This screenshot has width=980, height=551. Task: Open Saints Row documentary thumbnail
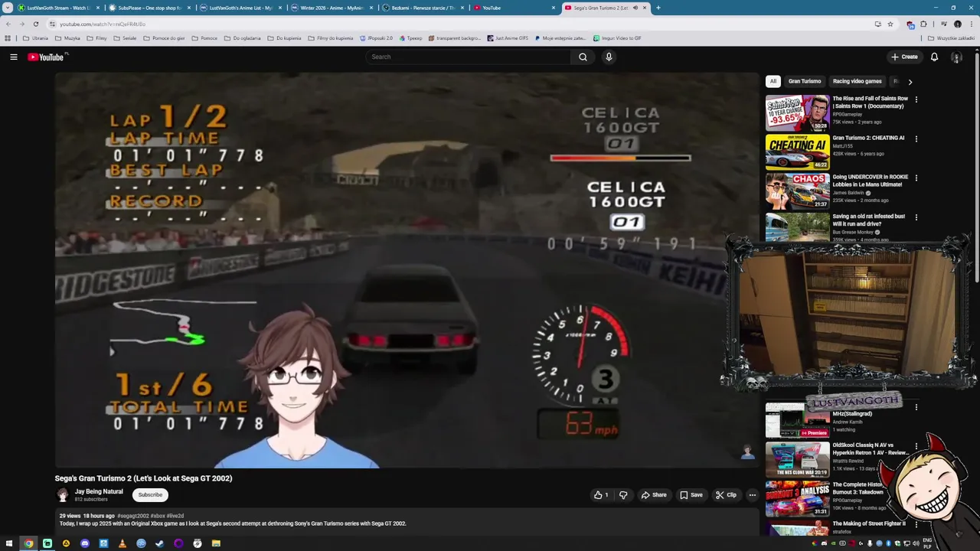click(797, 112)
